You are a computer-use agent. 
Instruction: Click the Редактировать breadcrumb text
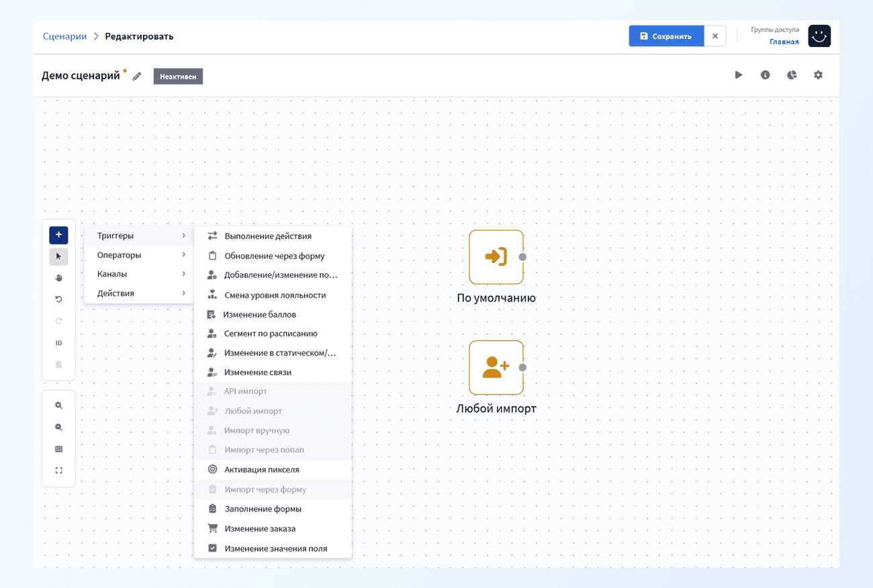(x=139, y=36)
